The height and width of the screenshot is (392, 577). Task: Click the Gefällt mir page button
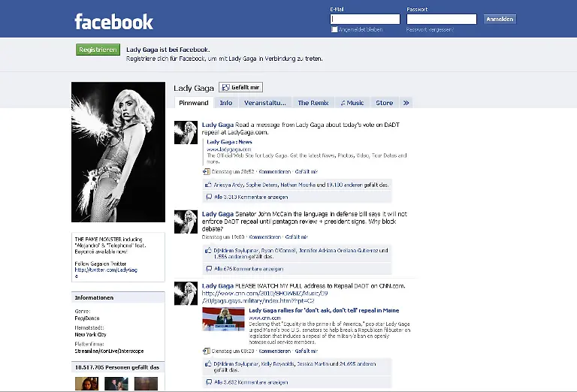coord(240,88)
